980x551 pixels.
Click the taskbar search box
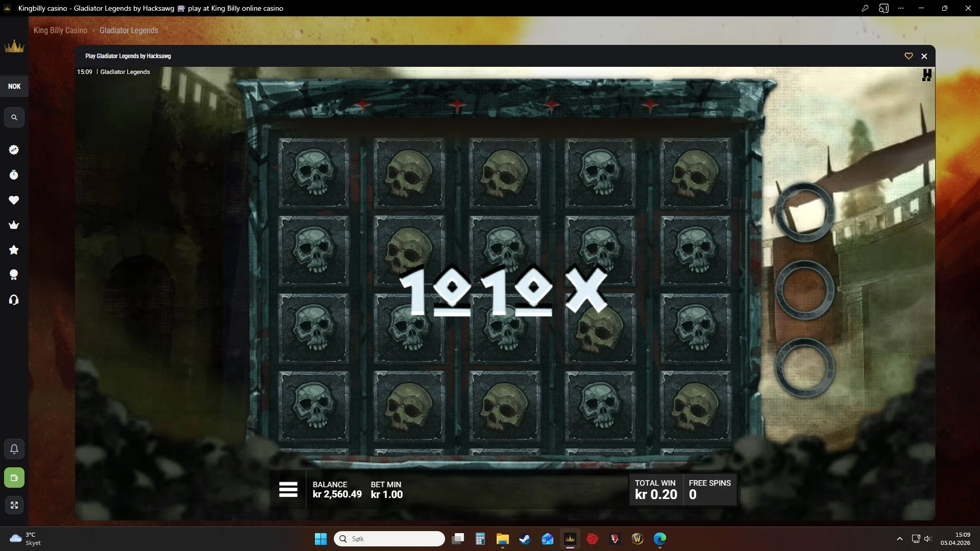389,539
